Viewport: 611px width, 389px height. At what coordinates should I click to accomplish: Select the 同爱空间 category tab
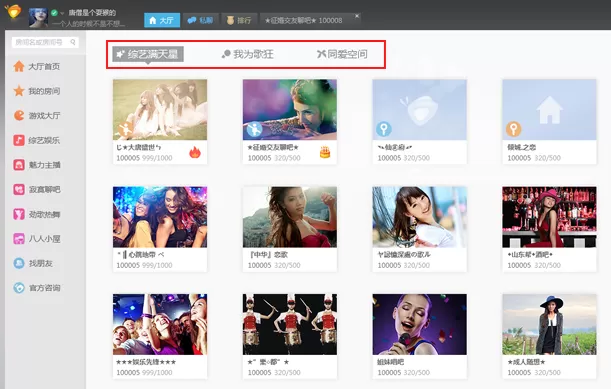[342, 54]
